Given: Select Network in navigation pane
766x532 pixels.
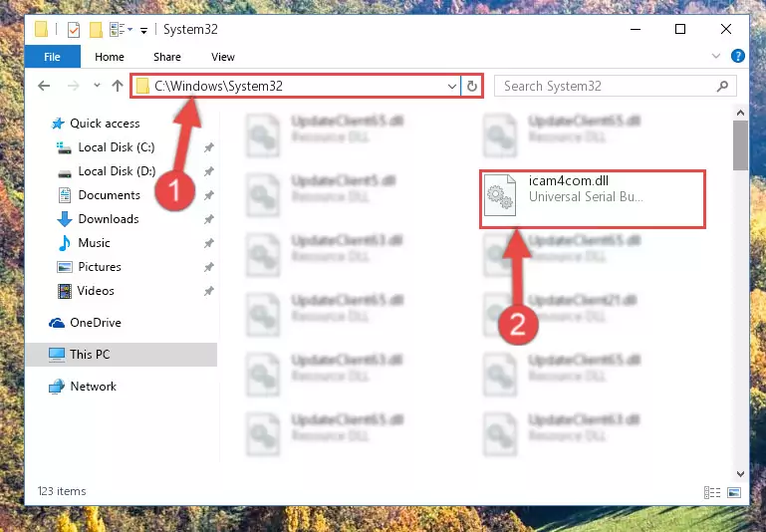Looking at the screenshot, I should click(x=93, y=386).
